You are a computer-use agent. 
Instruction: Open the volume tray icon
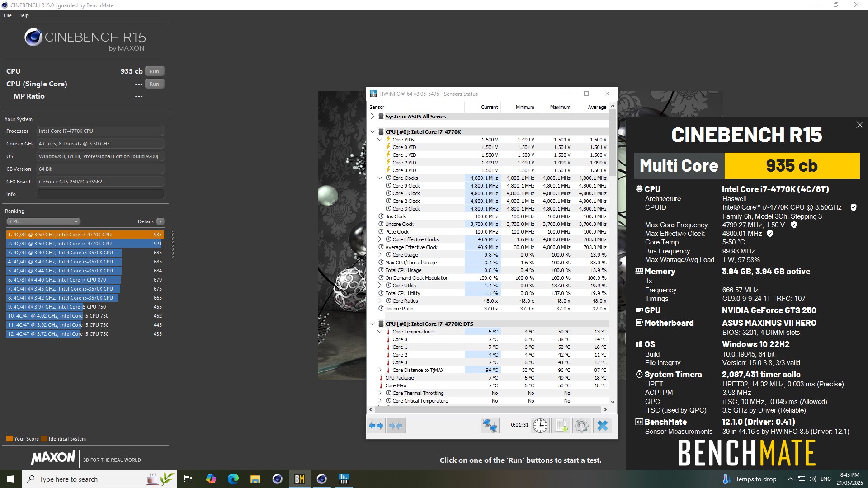812,479
